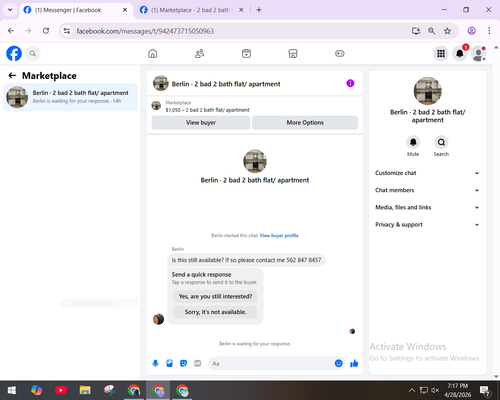Send a thumbs-up like
This screenshot has width=500, height=400.
[354, 363]
